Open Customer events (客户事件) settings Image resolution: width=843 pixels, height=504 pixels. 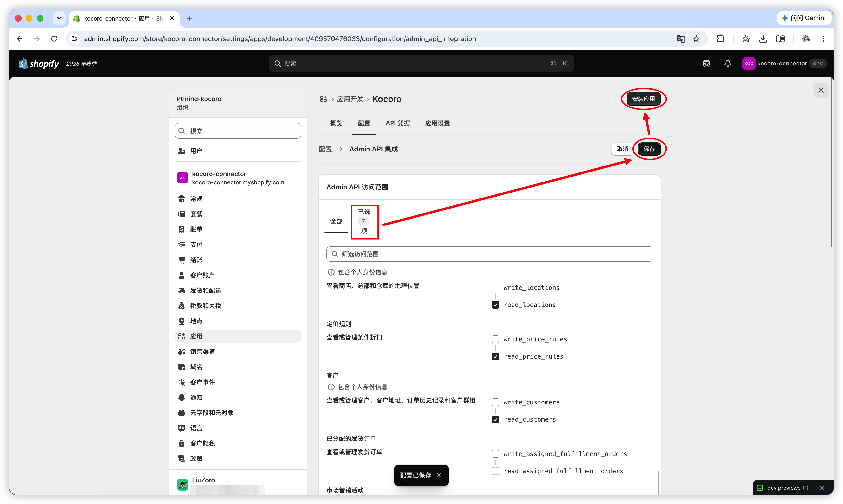click(238, 382)
